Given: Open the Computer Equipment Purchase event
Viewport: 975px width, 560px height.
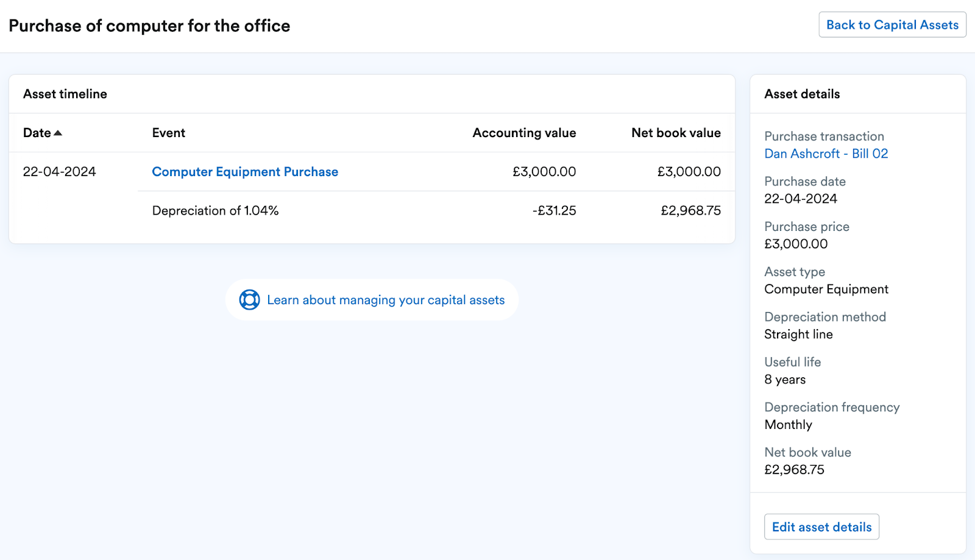Looking at the screenshot, I should click(x=244, y=172).
